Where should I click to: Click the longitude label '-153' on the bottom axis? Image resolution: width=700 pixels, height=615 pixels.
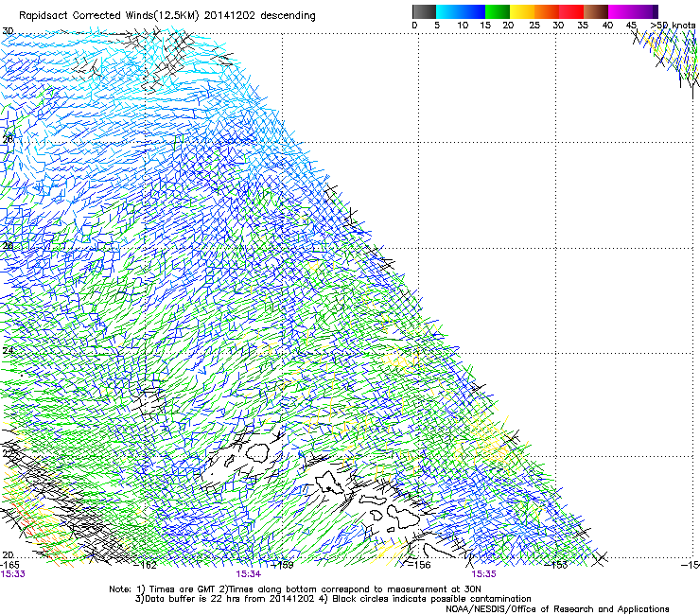tap(556, 565)
